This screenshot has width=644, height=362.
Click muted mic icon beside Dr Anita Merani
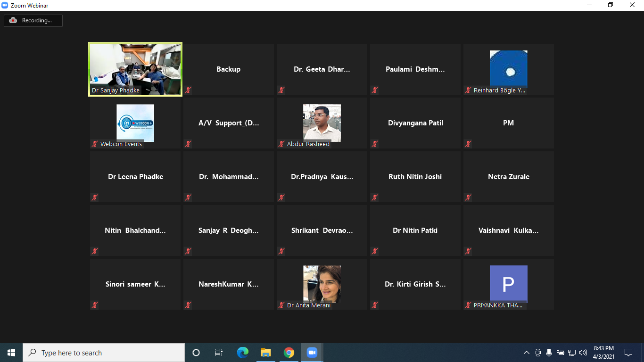[x=281, y=305]
